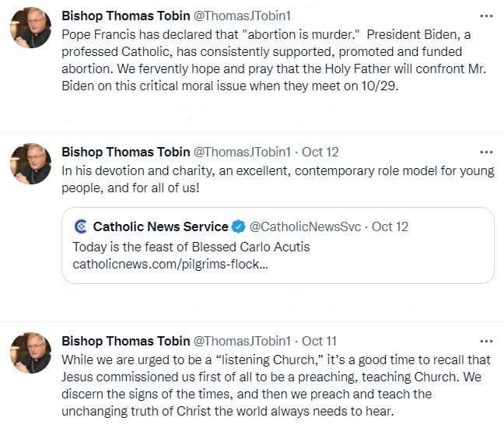The image size is (504, 428).
Task: Click Bishop Tobin's avatar on the Oct 12 tweet
Action: coord(30,163)
